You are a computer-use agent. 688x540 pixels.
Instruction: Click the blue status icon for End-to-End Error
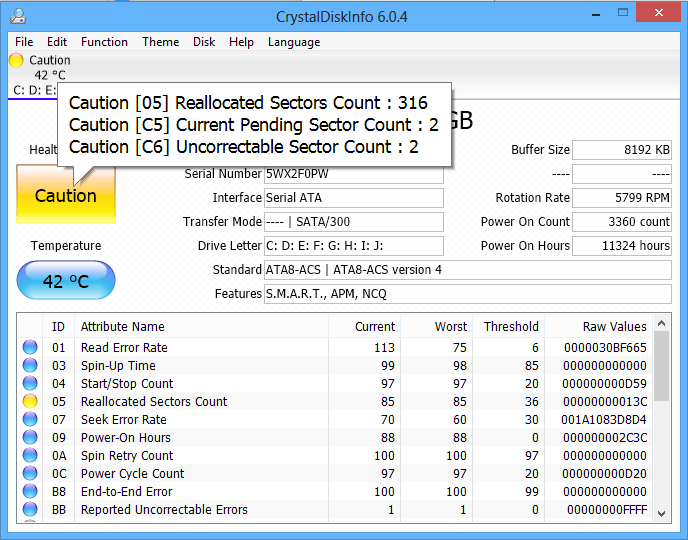click(30, 492)
